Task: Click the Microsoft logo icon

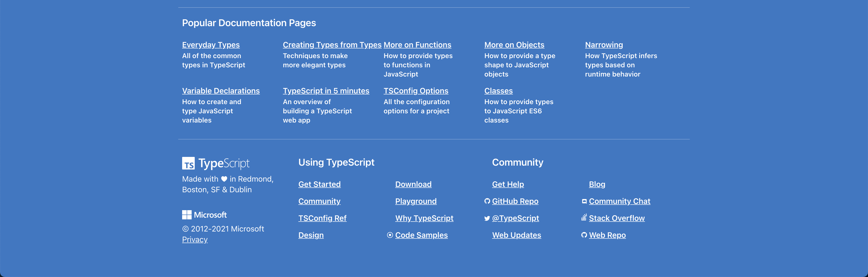Action: (187, 215)
